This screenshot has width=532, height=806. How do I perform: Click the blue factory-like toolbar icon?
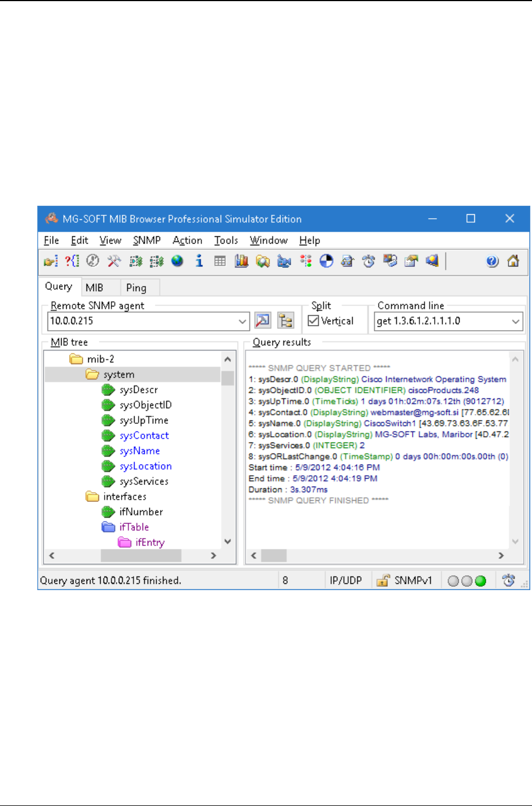coord(284,261)
